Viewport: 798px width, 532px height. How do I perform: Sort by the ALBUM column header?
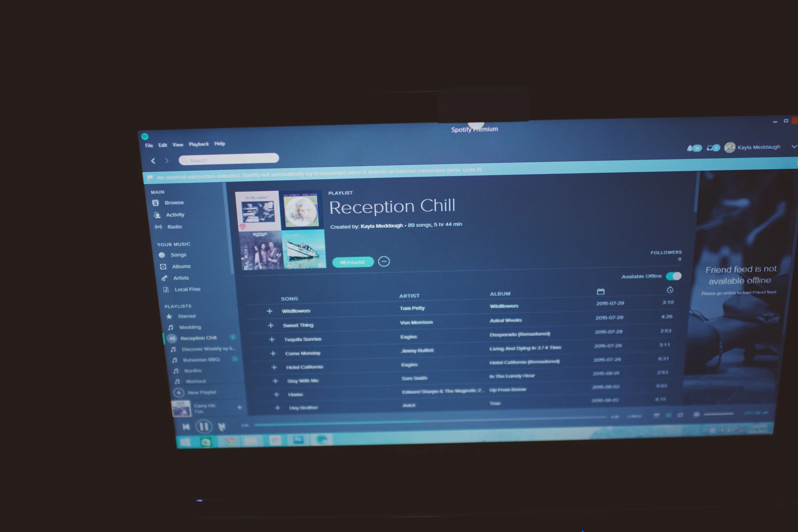pyautogui.click(x=500, y=294)
